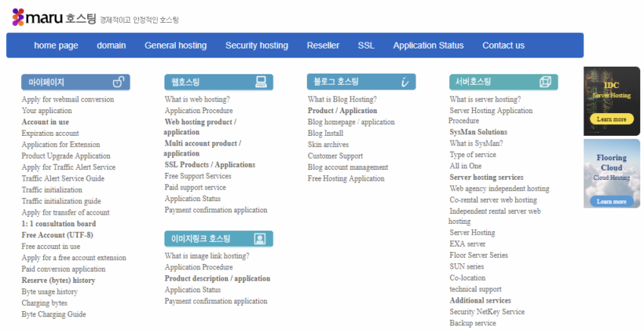Click the cube icon in 서버호스팅 header
The image size is (644, 330).
click(546, 81)
